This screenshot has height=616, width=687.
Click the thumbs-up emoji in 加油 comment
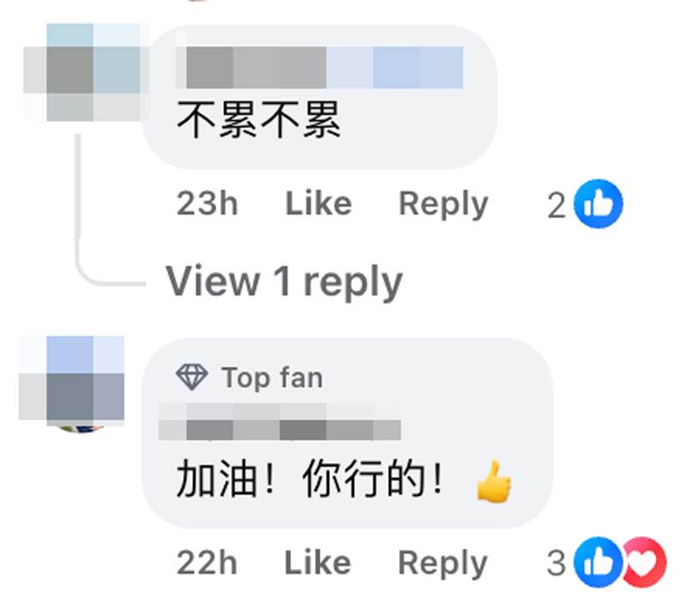[494, 480]
